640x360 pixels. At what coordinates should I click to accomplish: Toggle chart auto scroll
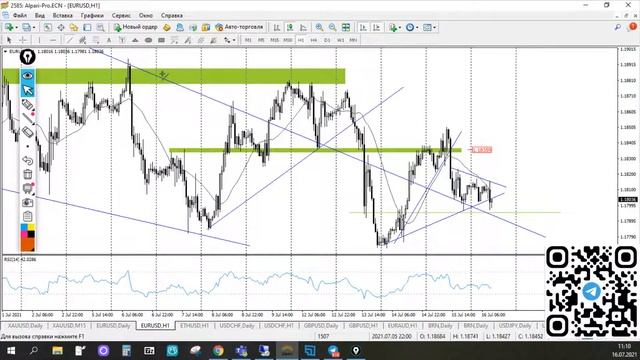(363, 27)
